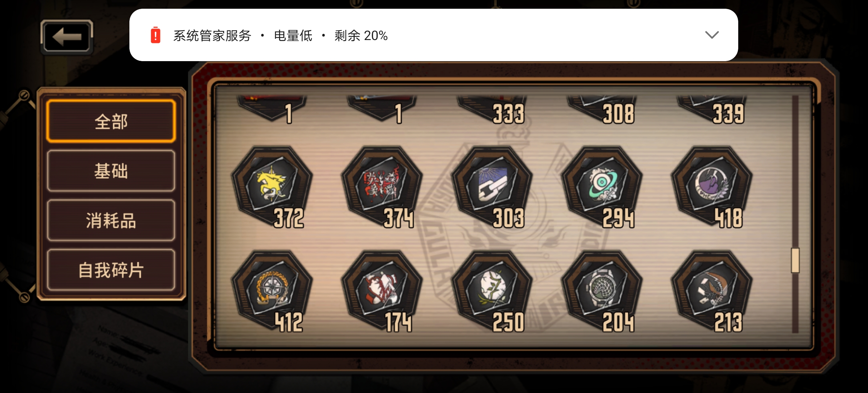Click the inventory scrollbar handle
Viewport: 868px width, 393px height.
(x=795, y=260)
